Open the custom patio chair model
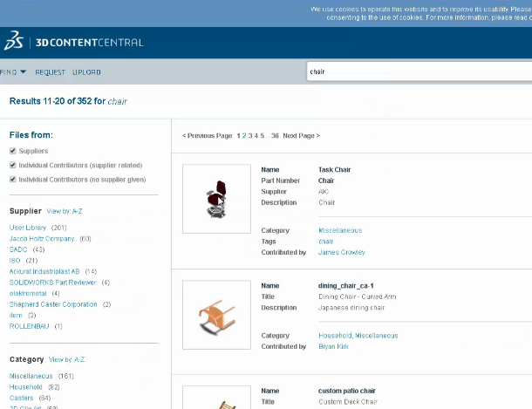 [x=347, y=391]
